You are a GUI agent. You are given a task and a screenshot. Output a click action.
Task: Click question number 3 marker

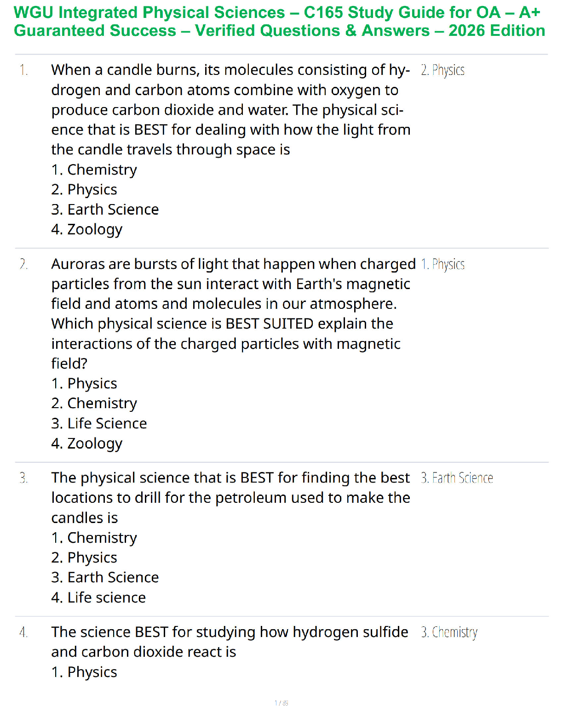[23, 478]
